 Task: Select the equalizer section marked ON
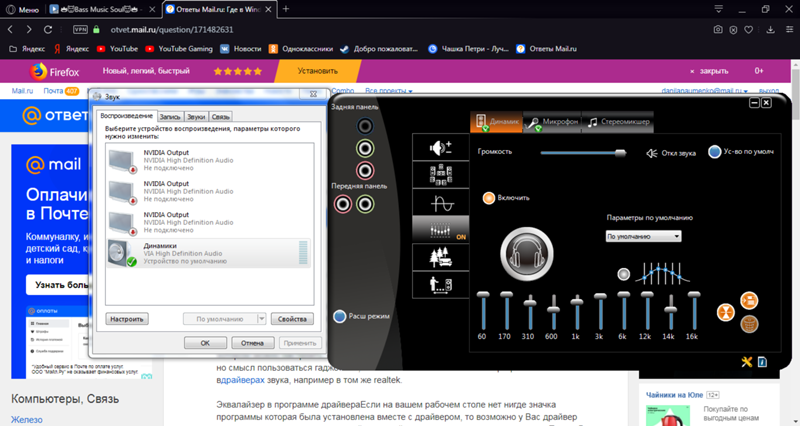(x=440, y=229)
